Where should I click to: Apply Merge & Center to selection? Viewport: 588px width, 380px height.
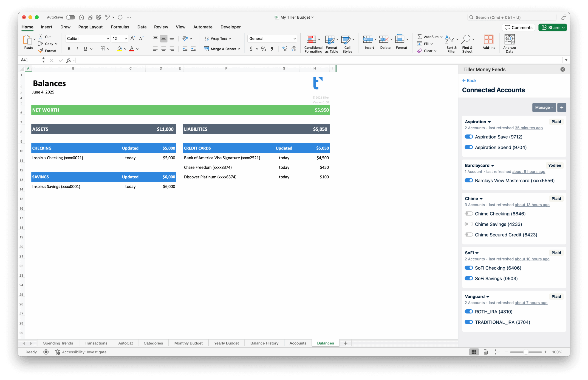(222, 49)
